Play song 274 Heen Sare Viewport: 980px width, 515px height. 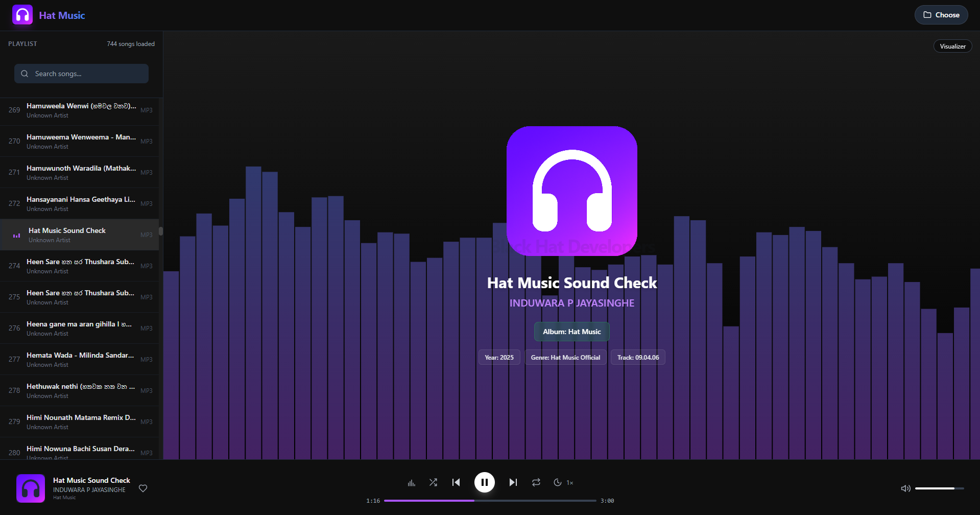(x=80, y=266)
